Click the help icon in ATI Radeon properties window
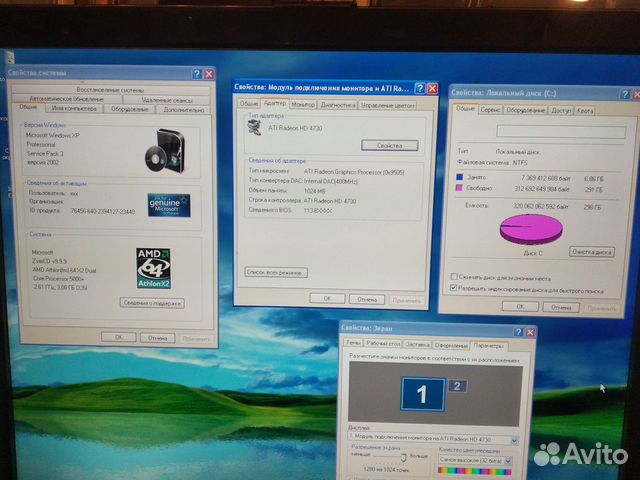The width and height of the screenshot is (640, 480). coord(420,88)
